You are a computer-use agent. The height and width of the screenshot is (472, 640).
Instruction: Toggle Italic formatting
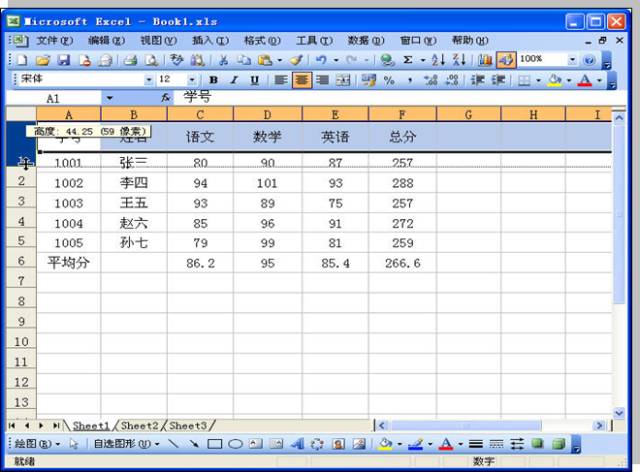(x=233, y=79)
